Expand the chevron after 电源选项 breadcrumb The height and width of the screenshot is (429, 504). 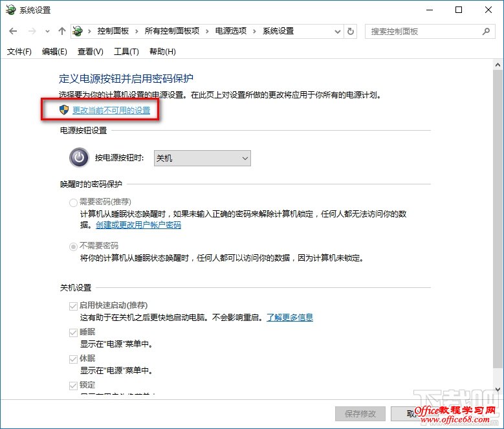[x=254, y=31]
